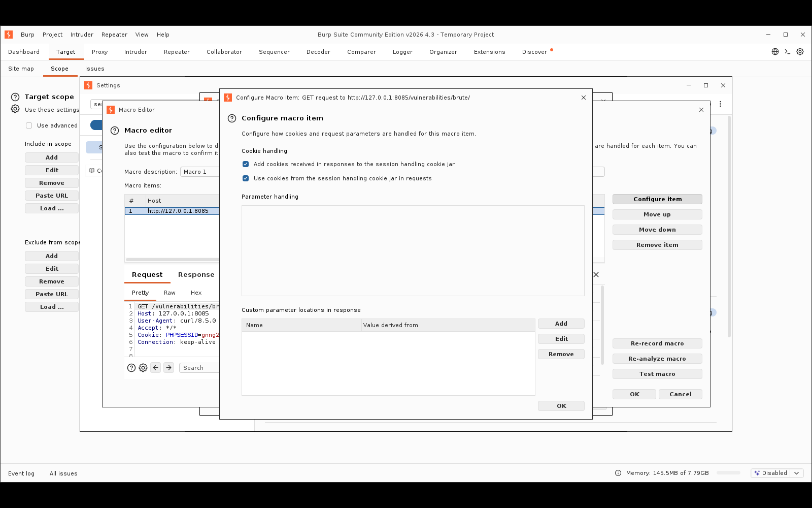The height and width of the screenshot is (508, 812).
Task: Click the Macro editor help question icon
Action: click(x=115, y=131)
